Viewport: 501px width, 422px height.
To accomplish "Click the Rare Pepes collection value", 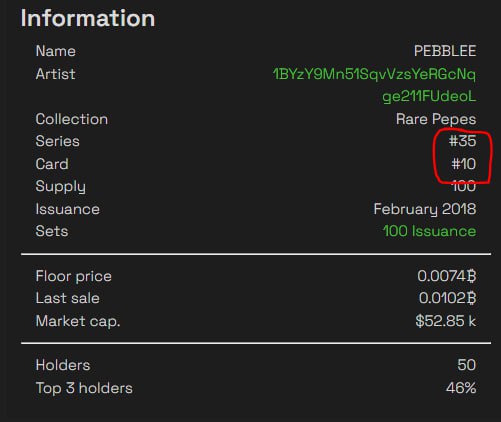I will (436, 119).
